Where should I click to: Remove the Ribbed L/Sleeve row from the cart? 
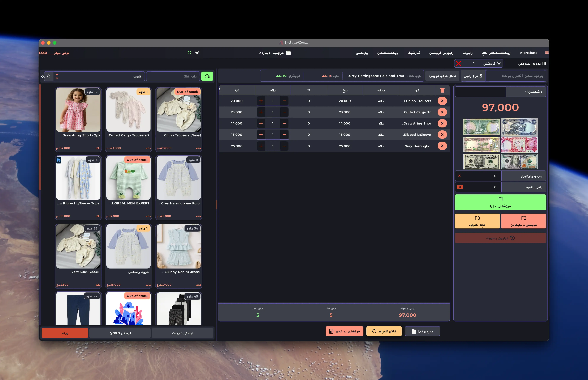click(442, 135)
